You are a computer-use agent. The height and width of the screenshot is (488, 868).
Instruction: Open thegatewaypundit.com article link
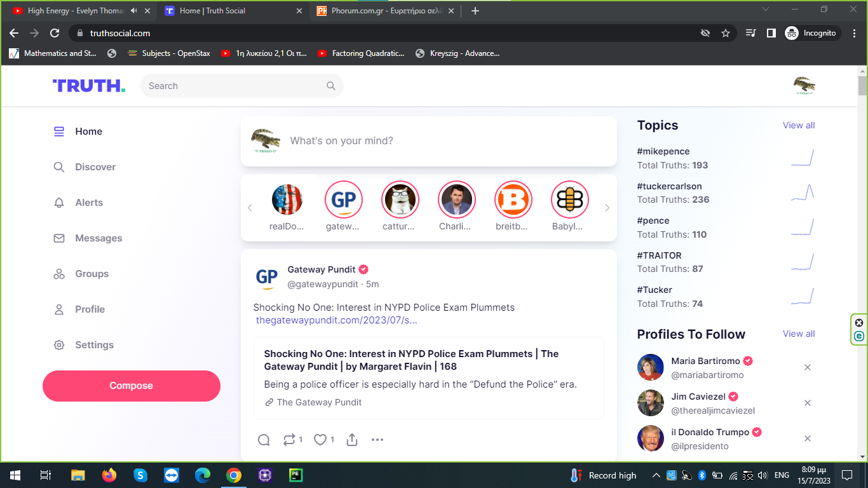pos(337,320)
